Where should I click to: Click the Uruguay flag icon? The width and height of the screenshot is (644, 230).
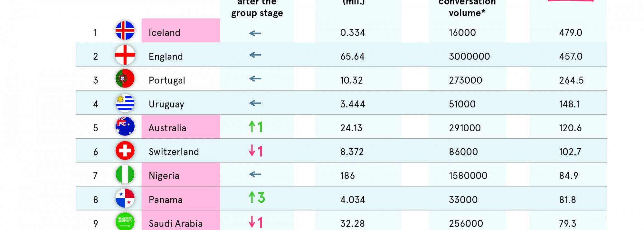pyautogui.click(x=125, y=103)
